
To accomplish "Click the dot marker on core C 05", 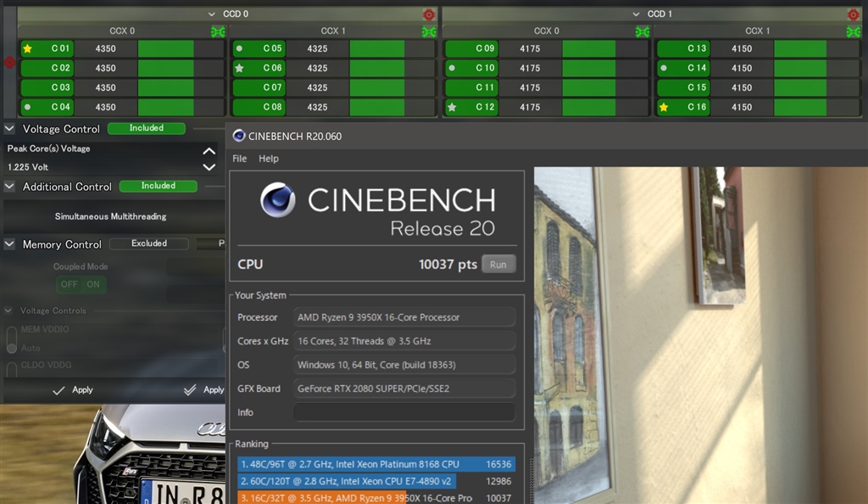I will [x=239, y=48].
